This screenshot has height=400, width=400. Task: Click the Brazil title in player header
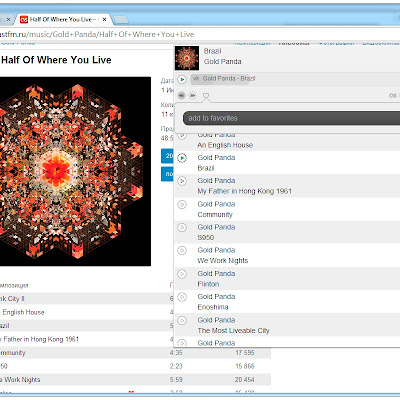click(212, 51)
